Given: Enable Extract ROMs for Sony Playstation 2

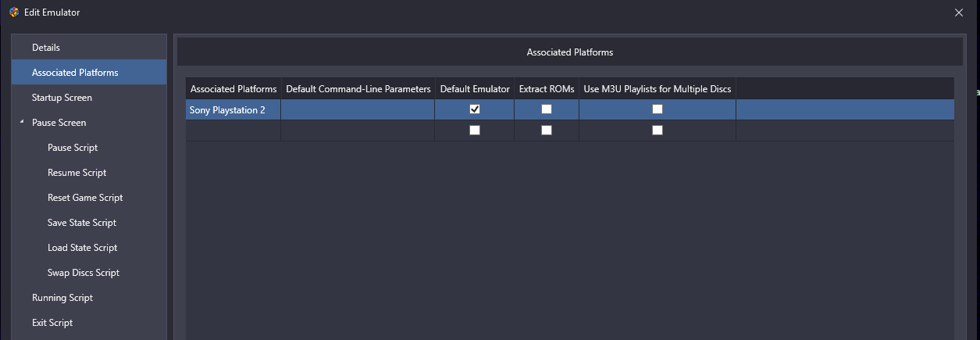Looking at the screenshot, I should [x=547, y=109].
